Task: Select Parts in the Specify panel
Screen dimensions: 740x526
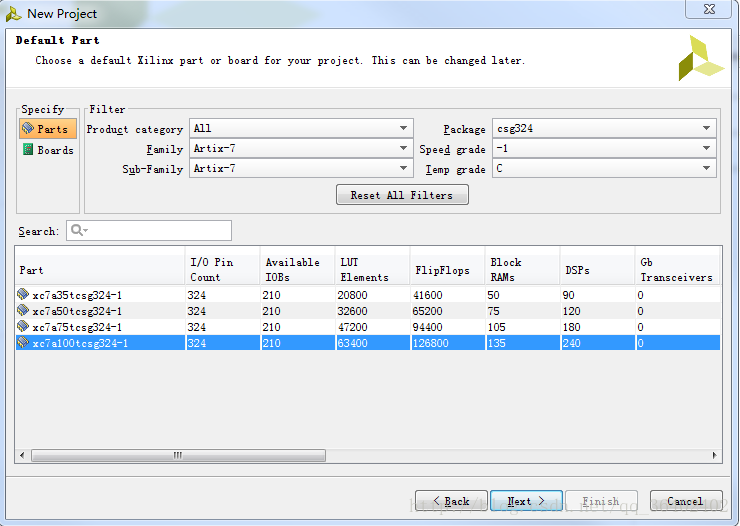Action: 48,129
